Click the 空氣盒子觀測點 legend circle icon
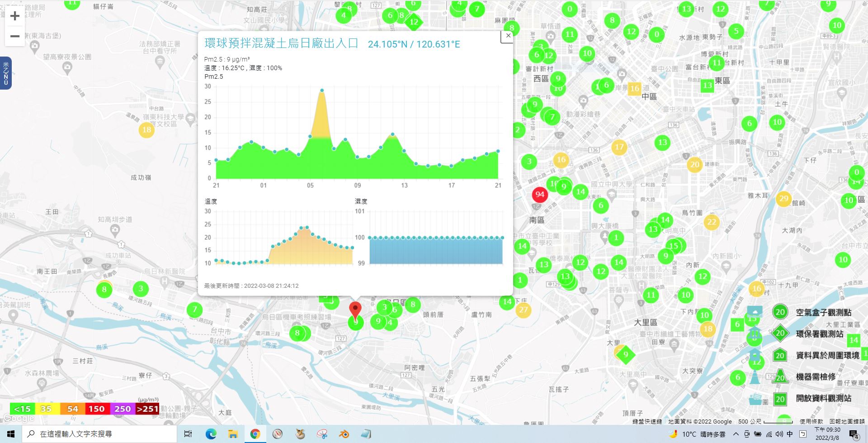868x443 pixels. (780, 312)
